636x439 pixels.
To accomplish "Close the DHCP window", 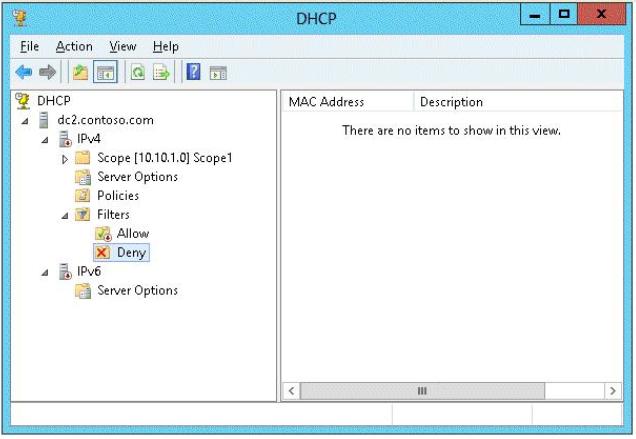I will (602, 15).
